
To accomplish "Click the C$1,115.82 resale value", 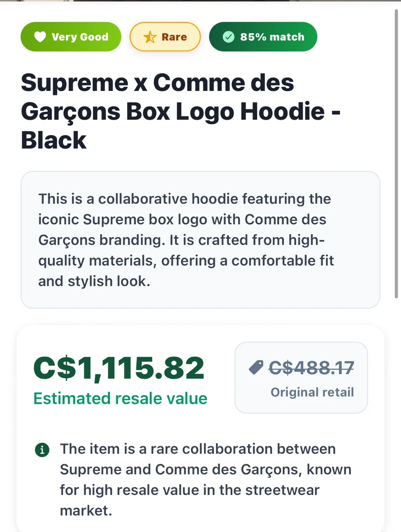I will click(119, 367).
